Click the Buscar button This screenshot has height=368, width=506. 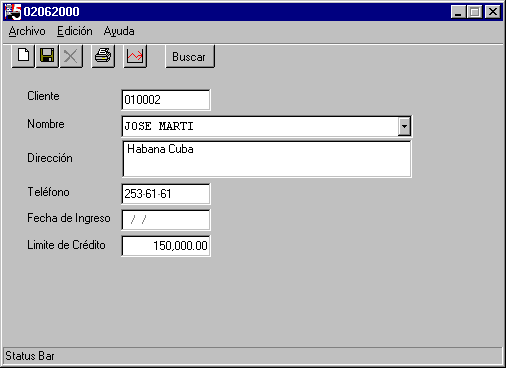click(190, 56)
